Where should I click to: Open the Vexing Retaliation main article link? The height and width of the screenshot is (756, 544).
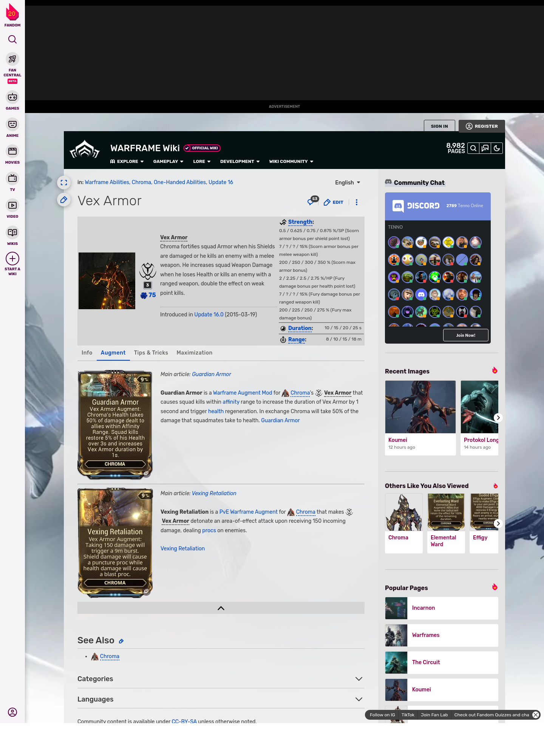pos(214,493)
